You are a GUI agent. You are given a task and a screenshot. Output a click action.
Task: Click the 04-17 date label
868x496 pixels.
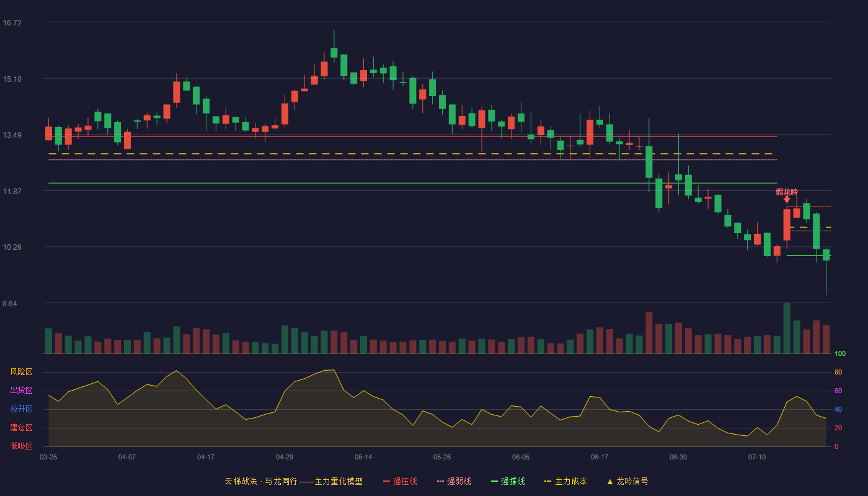tap(206, 457)
